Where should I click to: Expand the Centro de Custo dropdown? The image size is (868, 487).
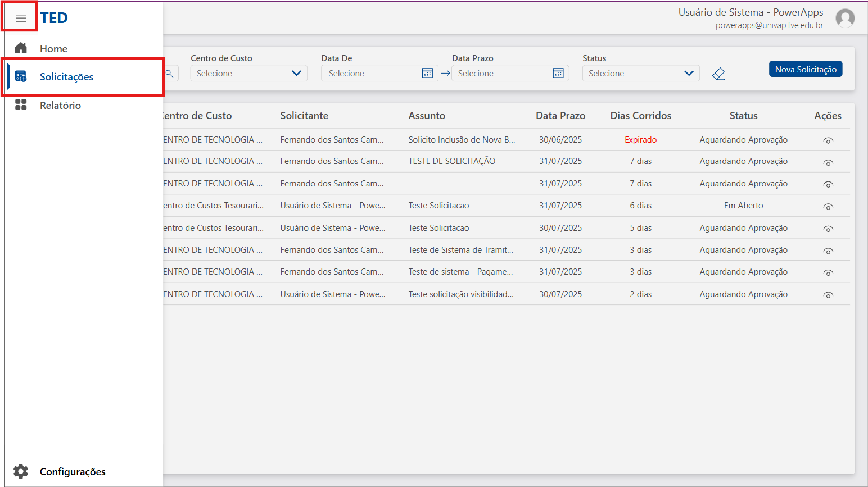click(x=296, y=74)
